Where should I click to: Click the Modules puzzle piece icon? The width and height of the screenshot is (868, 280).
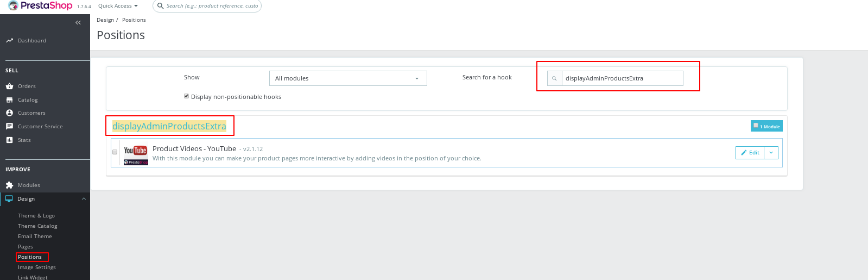(9, 185)
